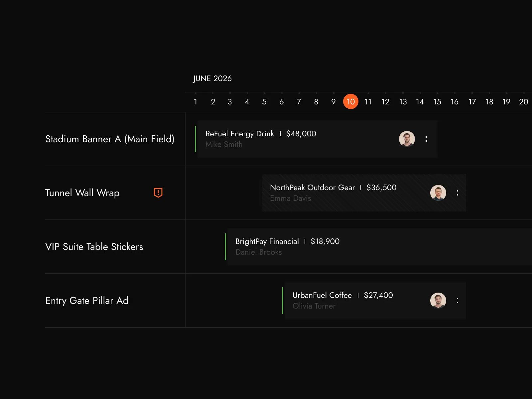Image resolution: width=532 pixels, height=399 pixels.
Task: Select today's highlighted date 10
Action: pos(351,101)
